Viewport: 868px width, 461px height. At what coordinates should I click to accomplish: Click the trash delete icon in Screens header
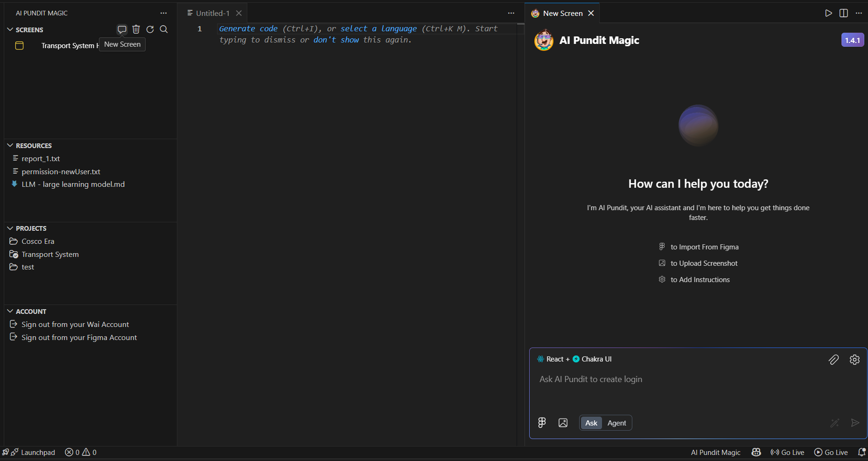[136, 29]
